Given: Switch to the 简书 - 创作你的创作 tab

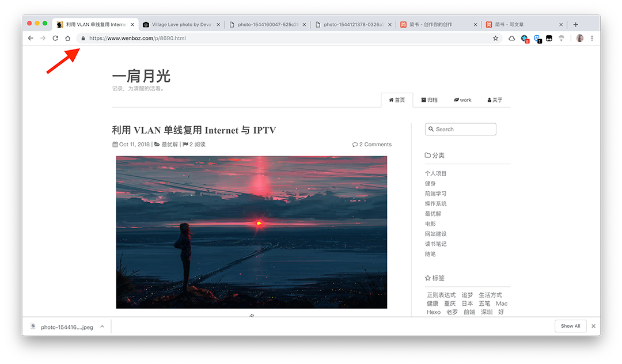Looking at the screenshot, I should coord(438,25).
